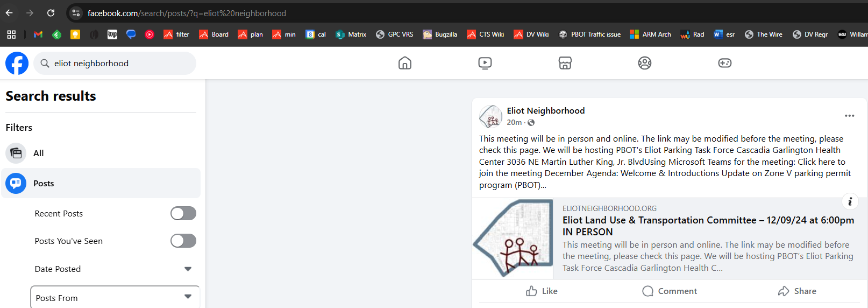The height and width of the screenshot is (308, 868).
Task: Enable the Recent Posts toggle
Action: (183, 214)
